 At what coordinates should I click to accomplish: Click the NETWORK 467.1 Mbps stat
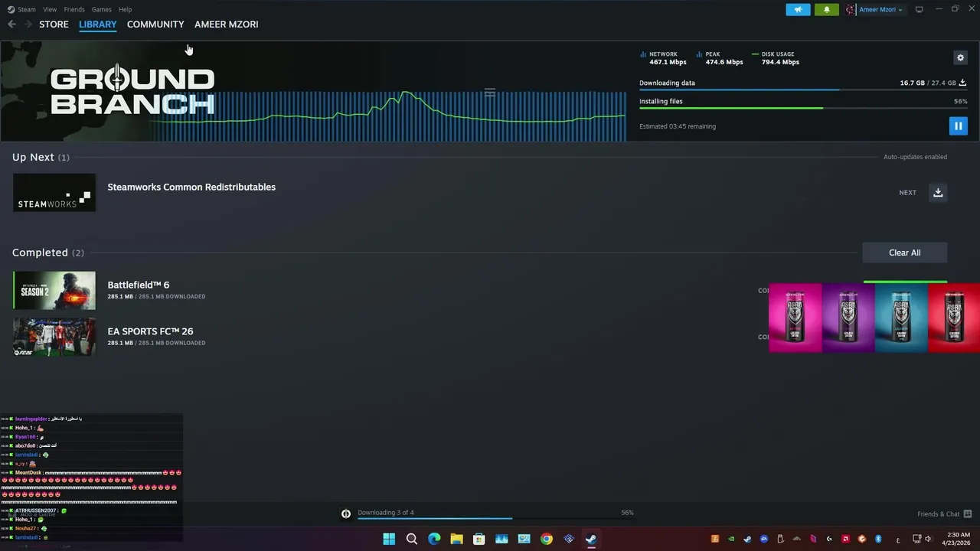click(663, 58)
